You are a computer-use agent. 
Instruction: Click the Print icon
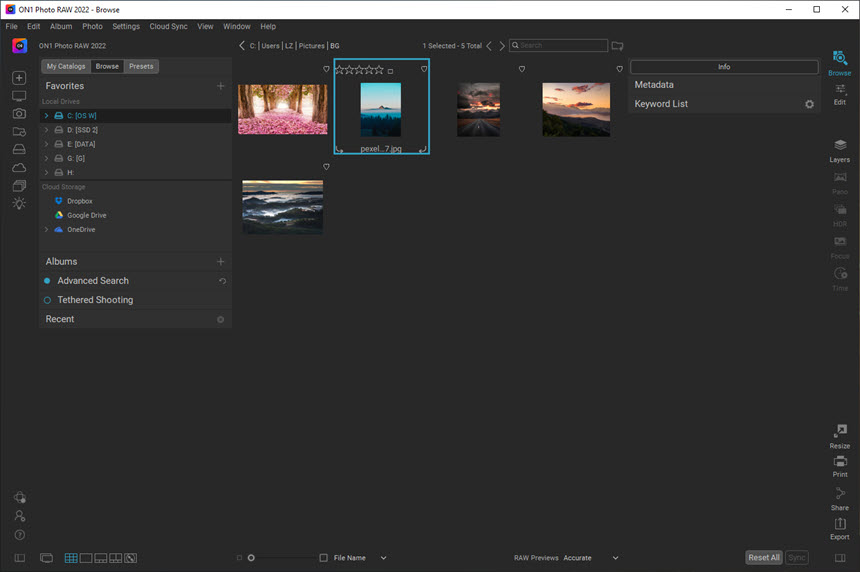click(840, 466)
